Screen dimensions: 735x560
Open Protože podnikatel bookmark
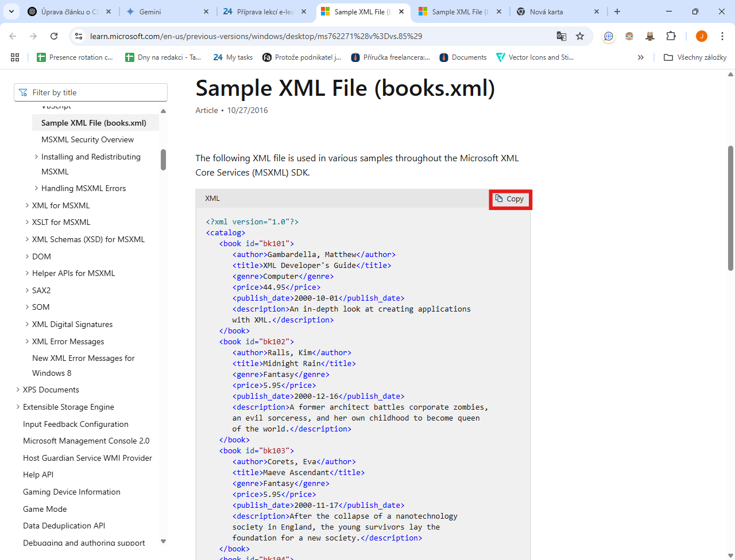(x=302, y=57)
